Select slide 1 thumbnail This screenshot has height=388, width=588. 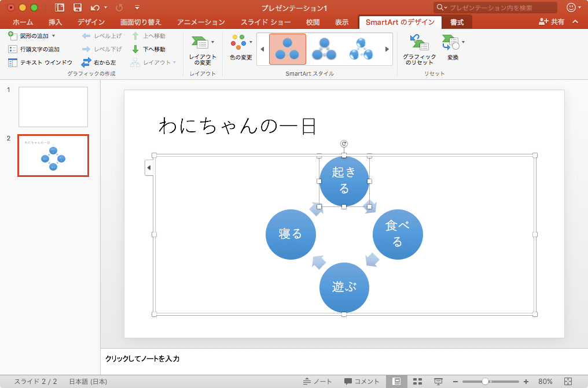point(53,107)
